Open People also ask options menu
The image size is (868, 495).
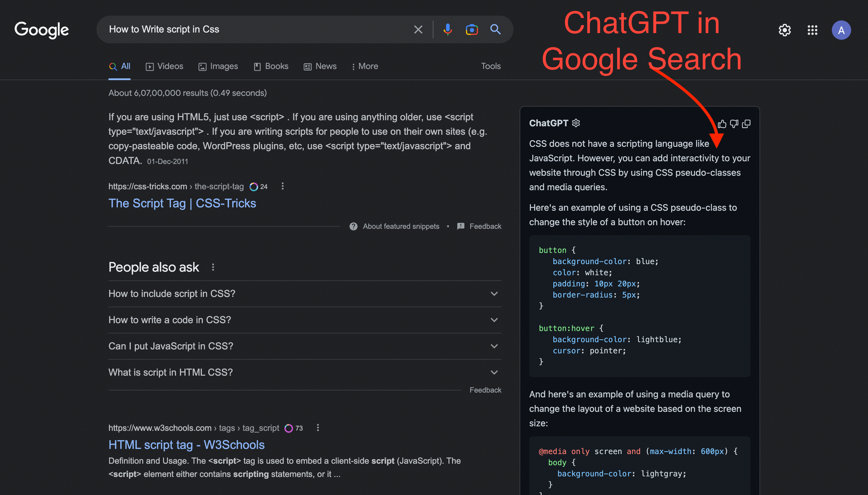pyautogui.click(x=213, y=267)
